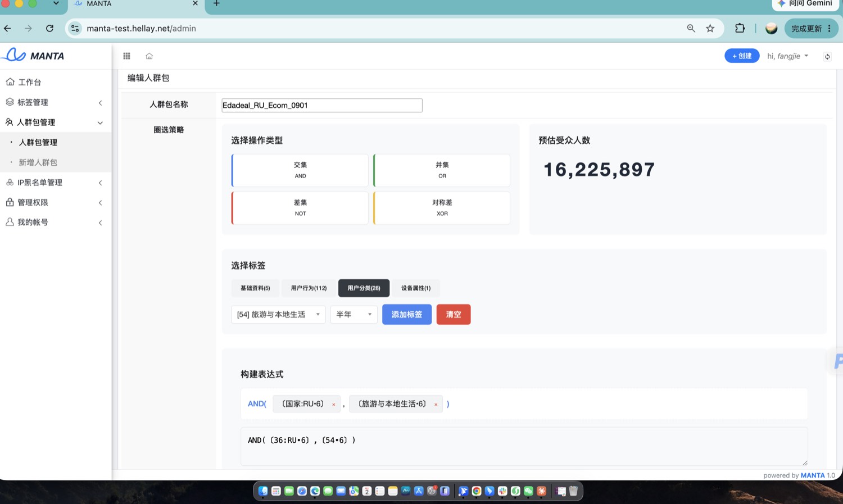Expand 我的帐号 menu
This screenshot has width=843, height=504.
coord(56,222)
